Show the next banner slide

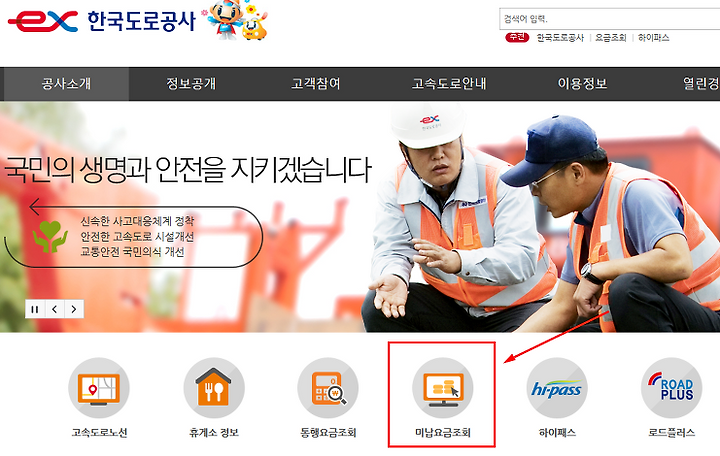[x=74, y=309]
